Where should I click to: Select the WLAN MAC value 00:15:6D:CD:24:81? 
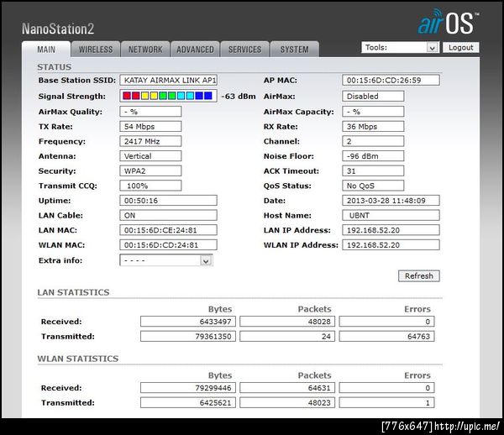169,245
